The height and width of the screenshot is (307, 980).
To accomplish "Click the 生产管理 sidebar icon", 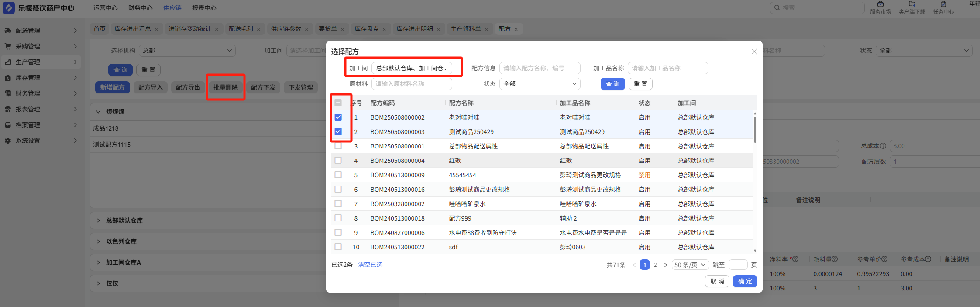I will point(8,62).
